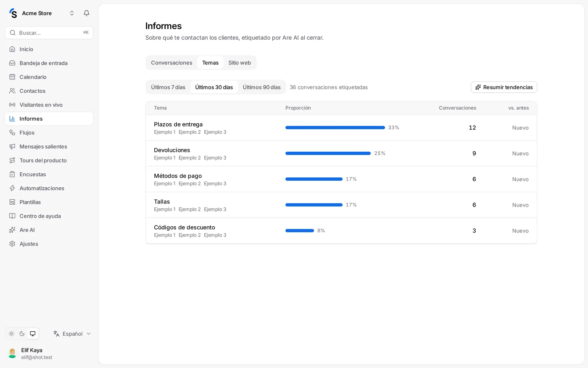588x368 pixels.
Task: Switch to the Sitio web tab
Action: click(x=240, y=63)
